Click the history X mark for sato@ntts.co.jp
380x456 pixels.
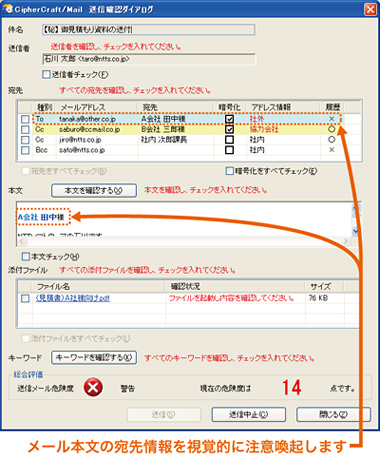(x=331, y=150)
